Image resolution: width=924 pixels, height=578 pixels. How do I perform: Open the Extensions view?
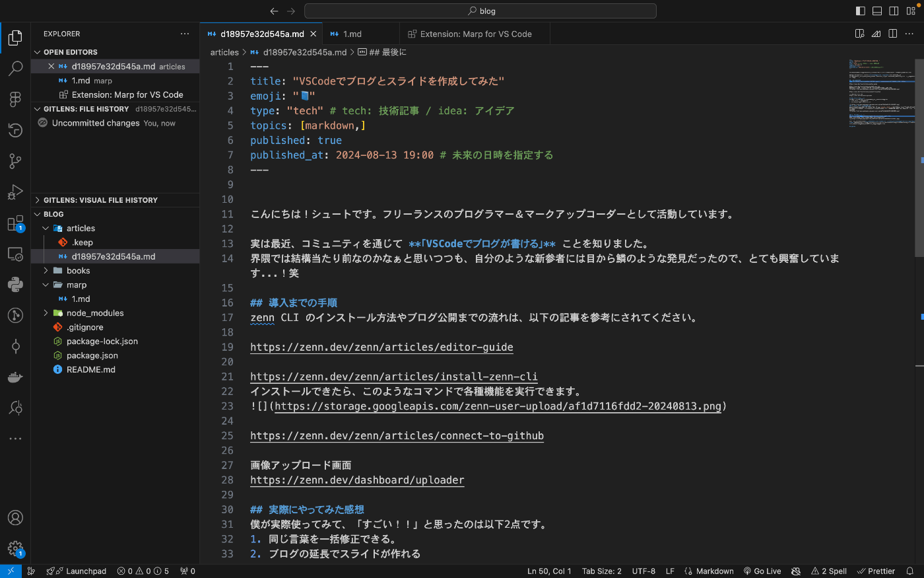(15, 223)
